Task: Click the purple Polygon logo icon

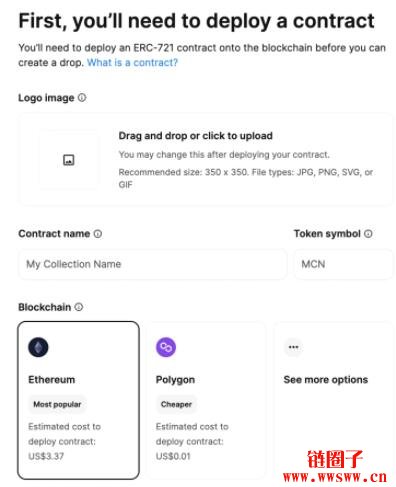Action: 166,347
